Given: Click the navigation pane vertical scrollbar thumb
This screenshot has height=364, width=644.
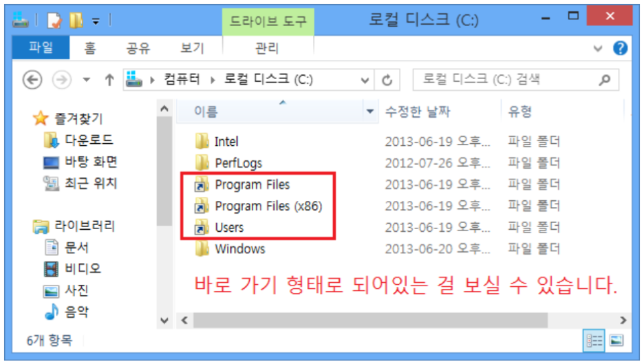Looking at the screenshot, I should (x=164, y=171).
